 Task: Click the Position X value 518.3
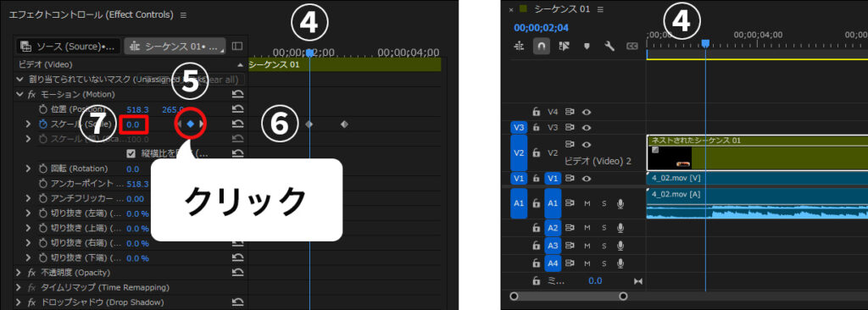[x=137, y=109]
